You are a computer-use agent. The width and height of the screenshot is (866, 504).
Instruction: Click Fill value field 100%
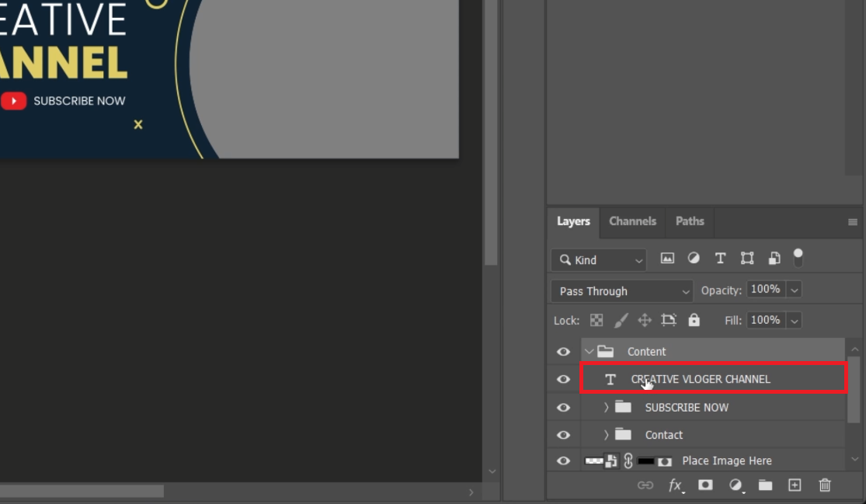[x=766, y=320]
